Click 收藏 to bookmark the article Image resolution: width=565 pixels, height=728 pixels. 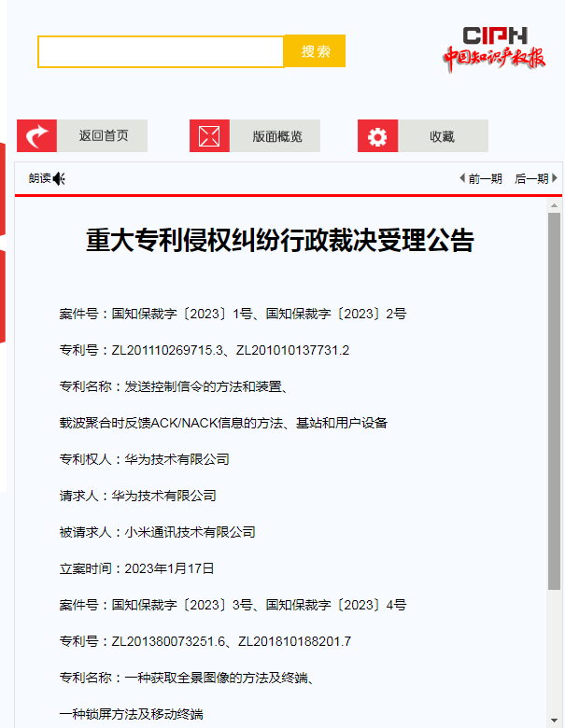coord(444,135)
